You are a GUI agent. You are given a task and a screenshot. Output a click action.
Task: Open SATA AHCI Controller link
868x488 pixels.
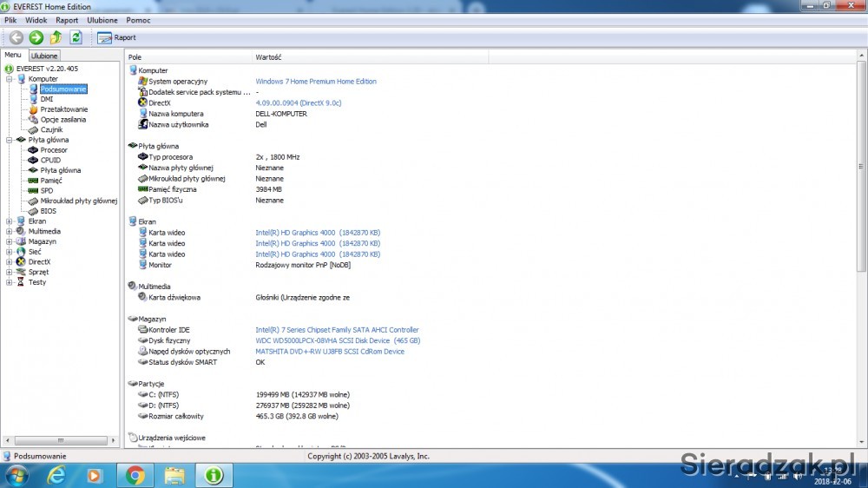point(337,330)
